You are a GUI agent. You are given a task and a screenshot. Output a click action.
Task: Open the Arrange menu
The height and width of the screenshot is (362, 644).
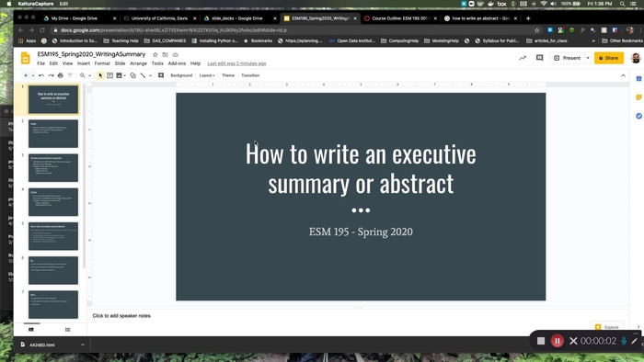point(138,63)
